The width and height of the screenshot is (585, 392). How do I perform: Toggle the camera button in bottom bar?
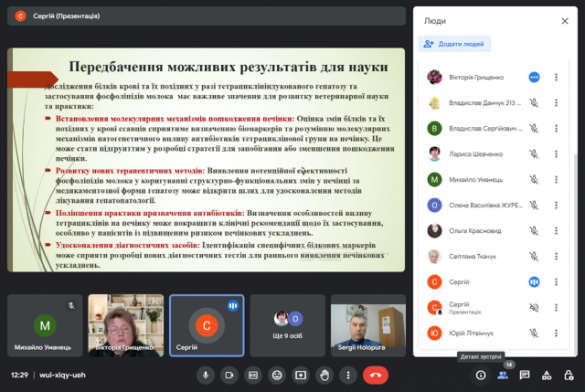pos(229,376)
